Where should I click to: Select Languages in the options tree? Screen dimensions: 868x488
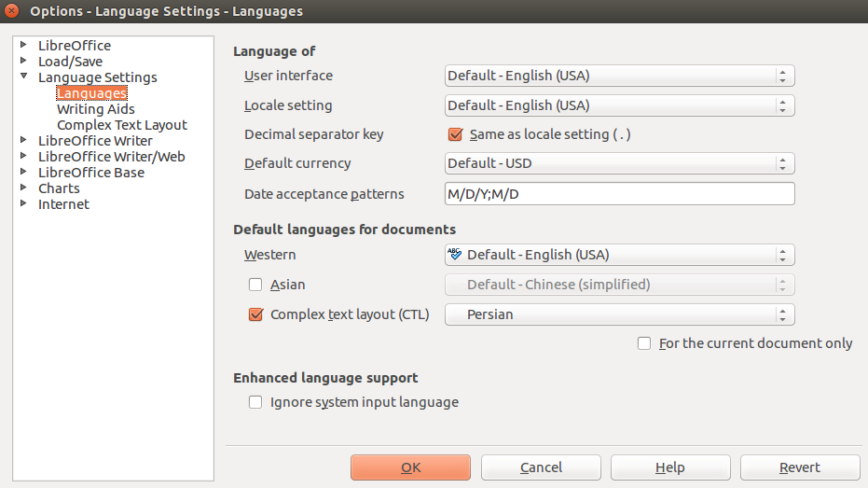92,93
